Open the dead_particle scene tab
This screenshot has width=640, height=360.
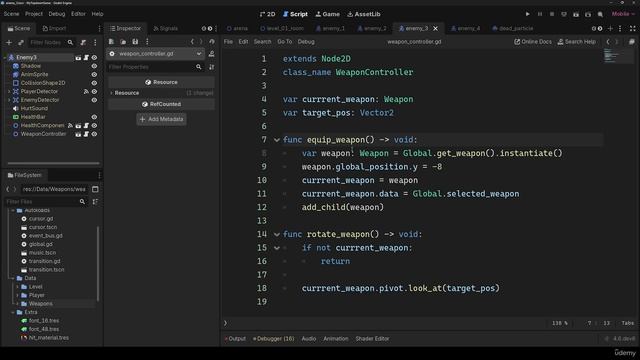pyautogui.click(x=513, y=29)
